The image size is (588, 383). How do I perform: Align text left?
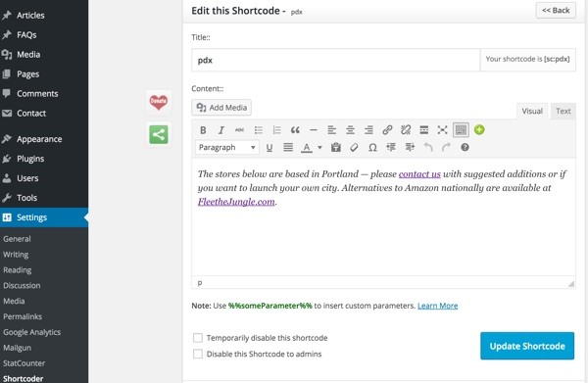tap(332, 130)
